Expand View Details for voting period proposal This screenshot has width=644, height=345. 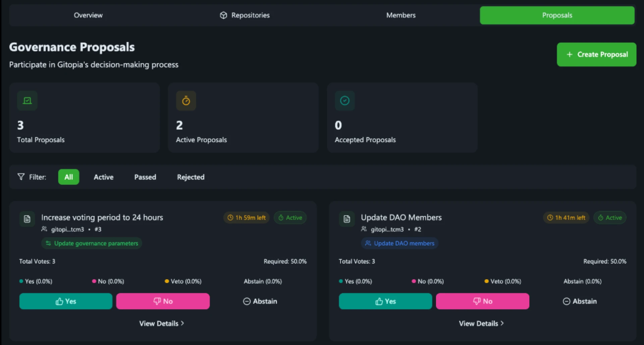(162, 323)
